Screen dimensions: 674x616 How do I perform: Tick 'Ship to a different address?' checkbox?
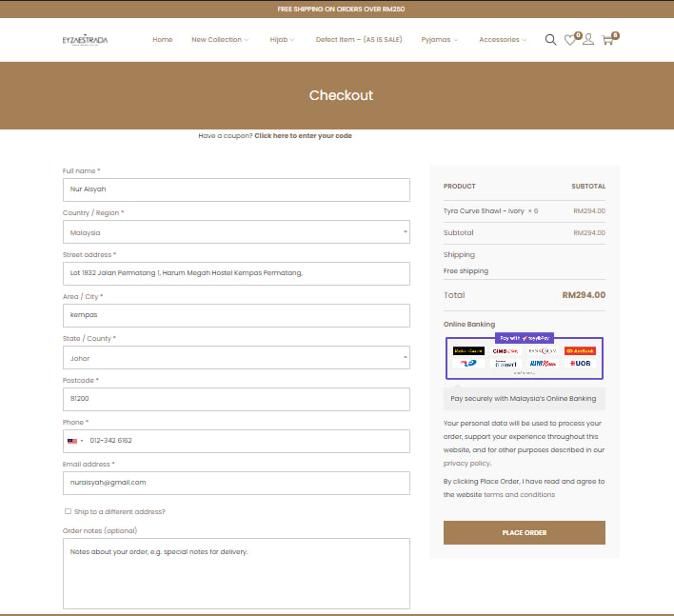[x=68, y=511]
